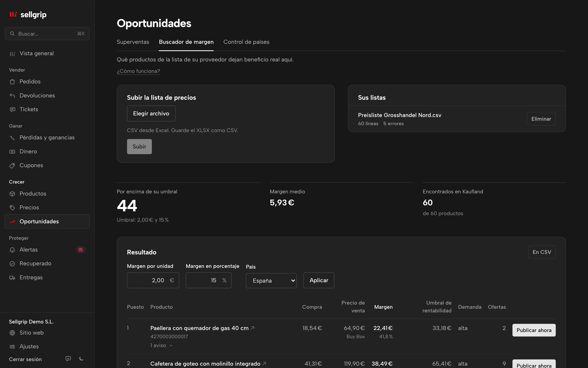Select the Oportunidades sidebar item
Image resolution: width=588 pixels, height=368 pixels.
[x=47, y=222]
